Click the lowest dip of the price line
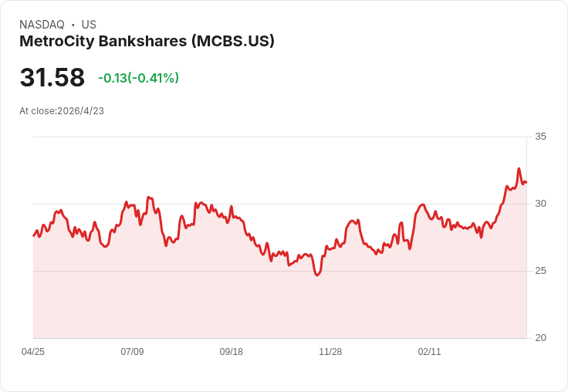 tap(317, 275)
